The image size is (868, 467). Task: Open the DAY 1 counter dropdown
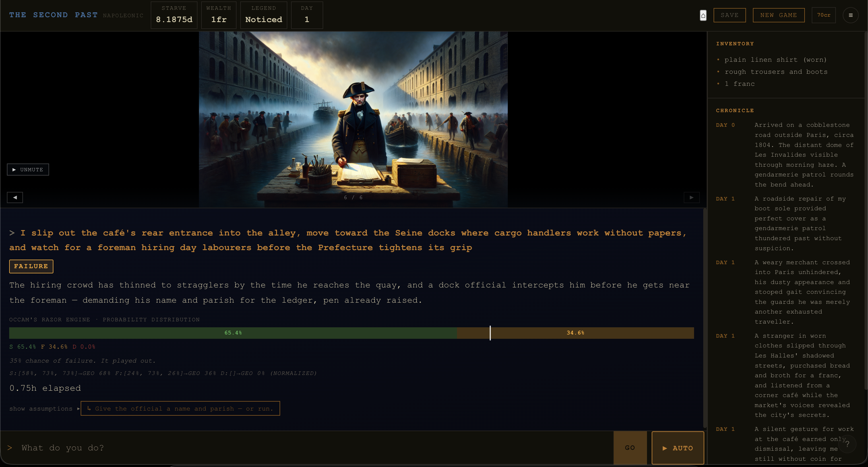pyautogui.click(x=307, y=15)
